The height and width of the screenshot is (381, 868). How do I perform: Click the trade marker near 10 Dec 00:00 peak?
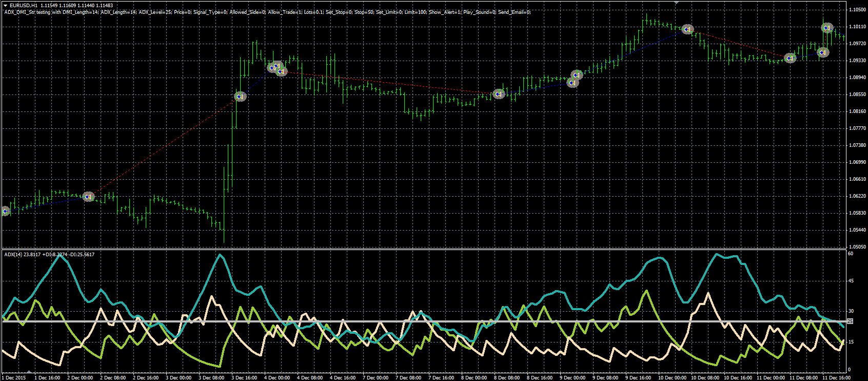point(687,30)
